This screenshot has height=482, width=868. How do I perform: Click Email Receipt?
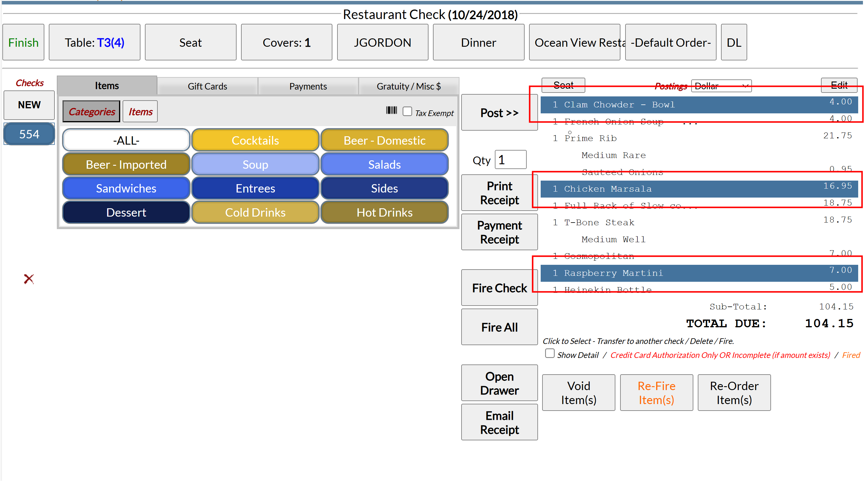(499, 422)
